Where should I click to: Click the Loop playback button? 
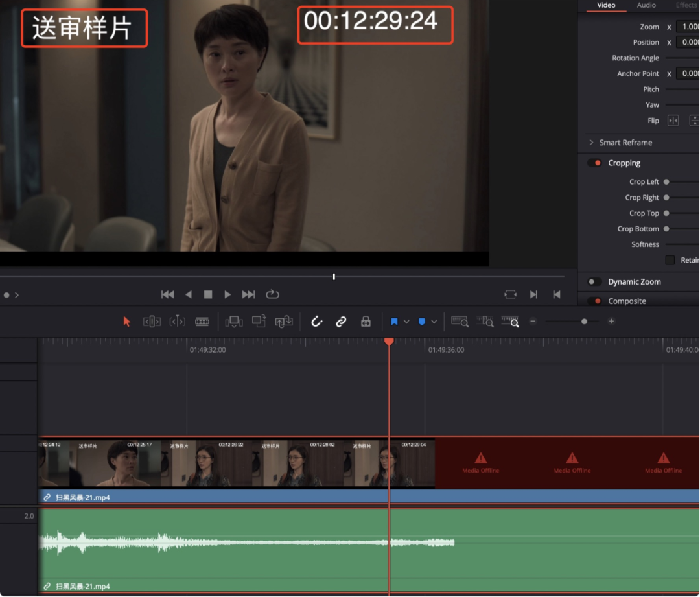point(272,294)
